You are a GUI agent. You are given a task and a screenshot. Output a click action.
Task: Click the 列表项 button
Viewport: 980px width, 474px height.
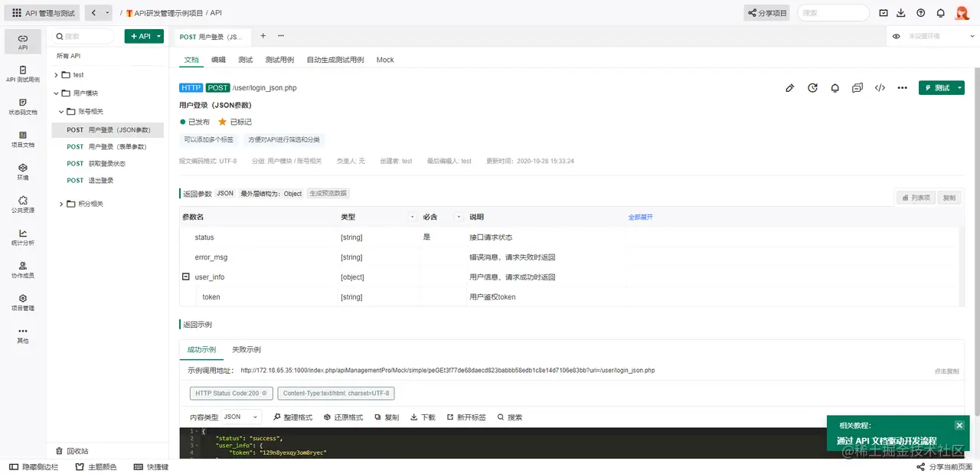(x=916, y=198)
